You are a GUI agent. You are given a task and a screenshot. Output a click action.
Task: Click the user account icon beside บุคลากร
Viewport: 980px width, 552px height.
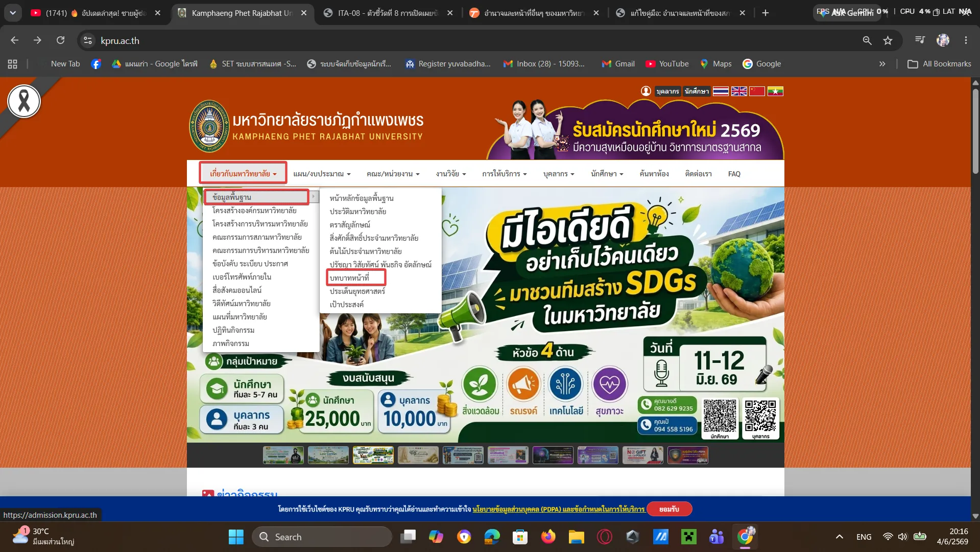[x=646, y=91]
